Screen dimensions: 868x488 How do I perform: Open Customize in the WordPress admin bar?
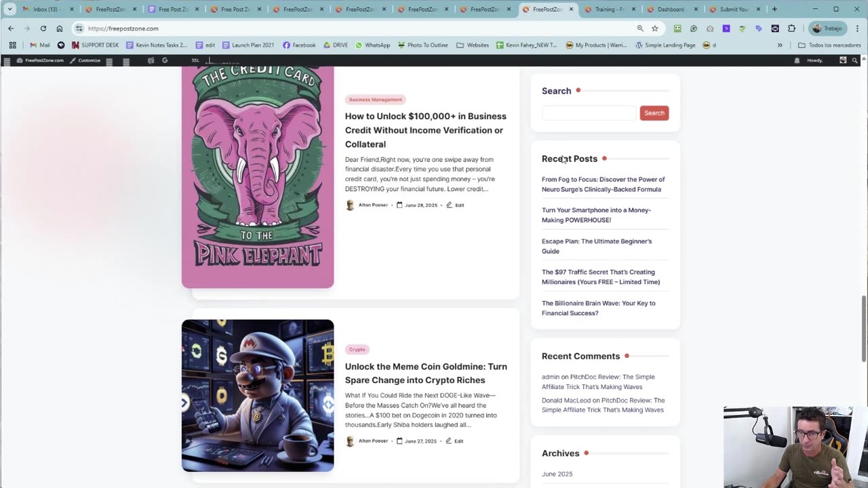click(x=85, y=60)
